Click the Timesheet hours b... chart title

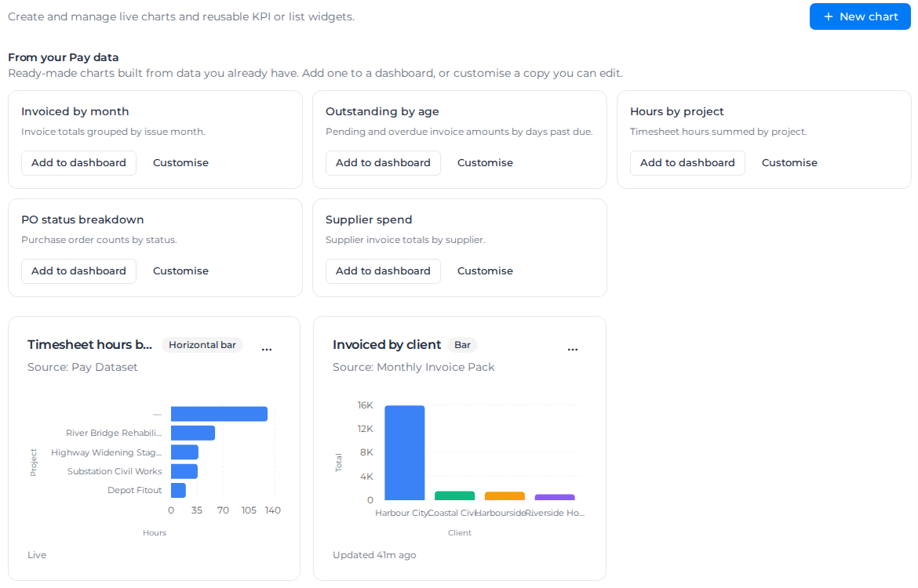(89, 345)
